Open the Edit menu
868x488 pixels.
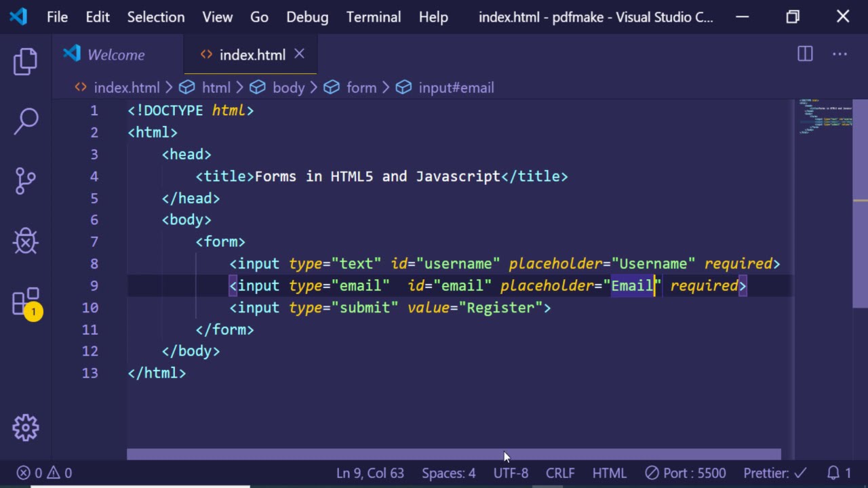(98, 17)
